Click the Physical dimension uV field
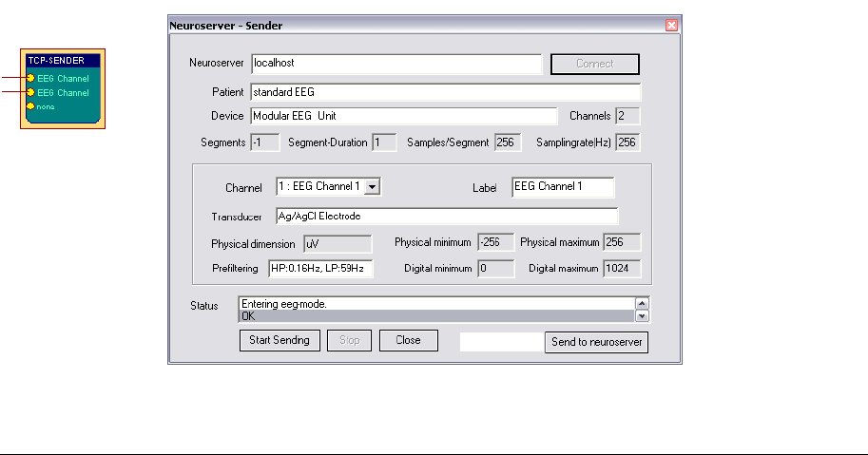The image size is (868, 455). (x=338, y=244)
